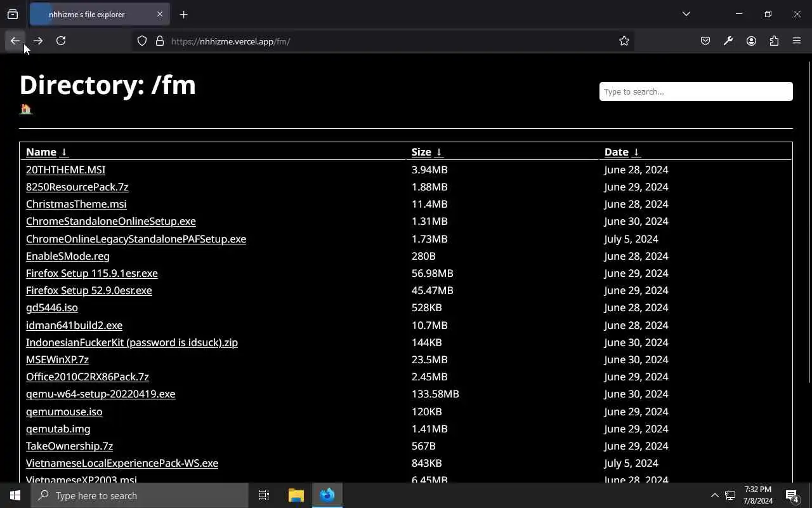Switch to the browser taskbar icon
Screen dimensions: 812x508
pos(327,495)
